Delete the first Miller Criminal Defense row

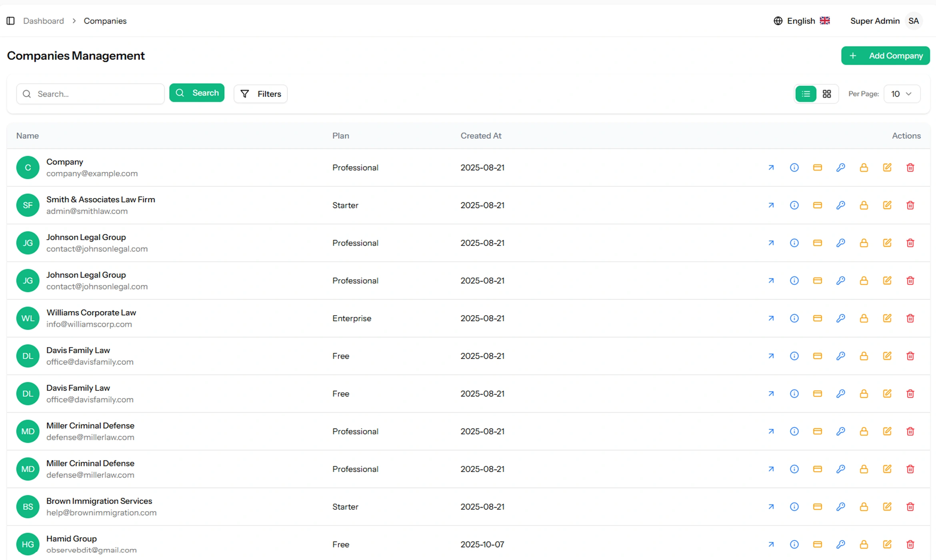click(910, 431)
